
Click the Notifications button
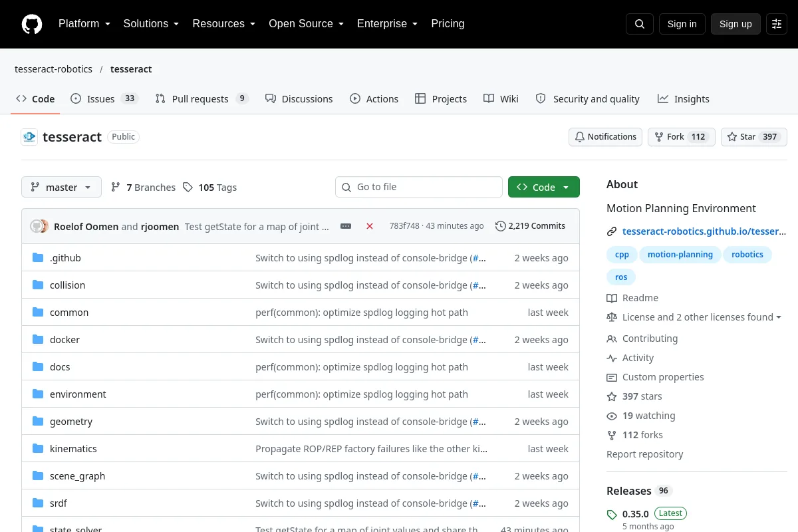click(x=605, y=137)
